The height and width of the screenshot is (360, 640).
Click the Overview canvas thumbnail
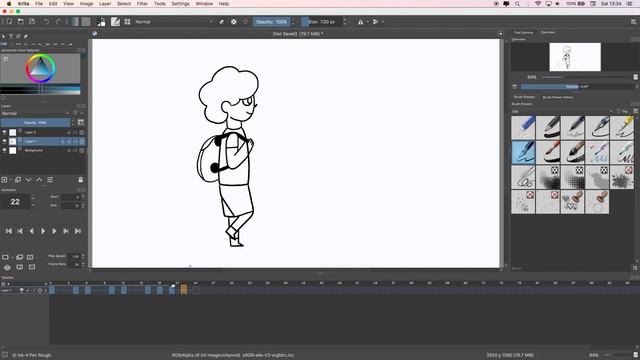coord(575,57)
